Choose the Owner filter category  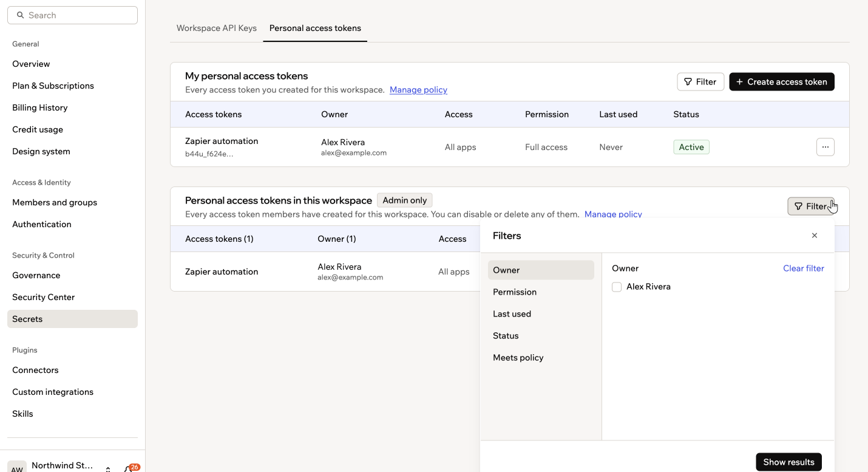(x=541, y=270)
